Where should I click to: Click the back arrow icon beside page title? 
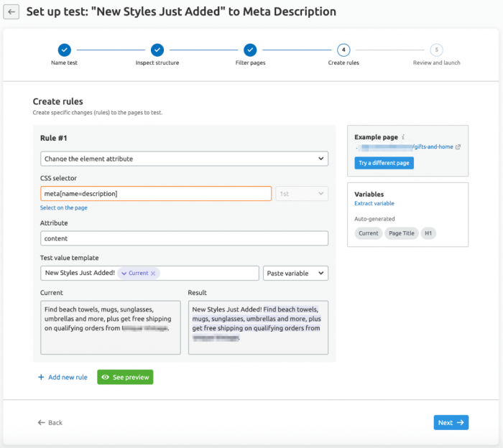click(x=11, y=12)
